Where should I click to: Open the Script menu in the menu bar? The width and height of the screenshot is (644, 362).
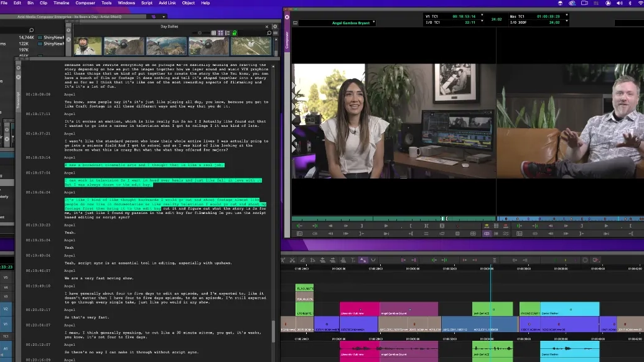click(x=147, y=3)
